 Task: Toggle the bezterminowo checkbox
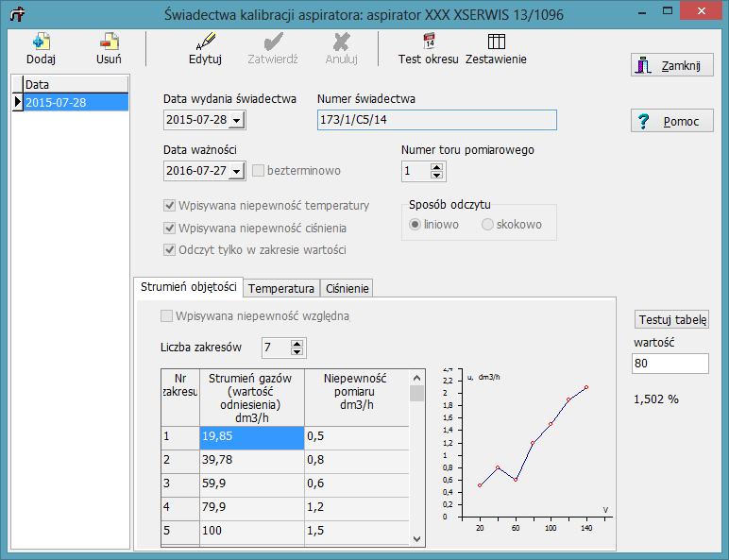[x=258, y=171]
